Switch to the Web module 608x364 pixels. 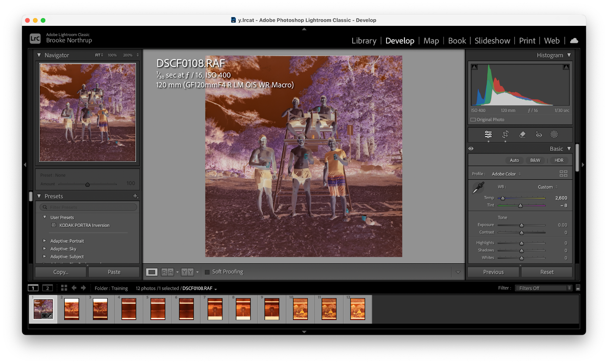[552, 41]
